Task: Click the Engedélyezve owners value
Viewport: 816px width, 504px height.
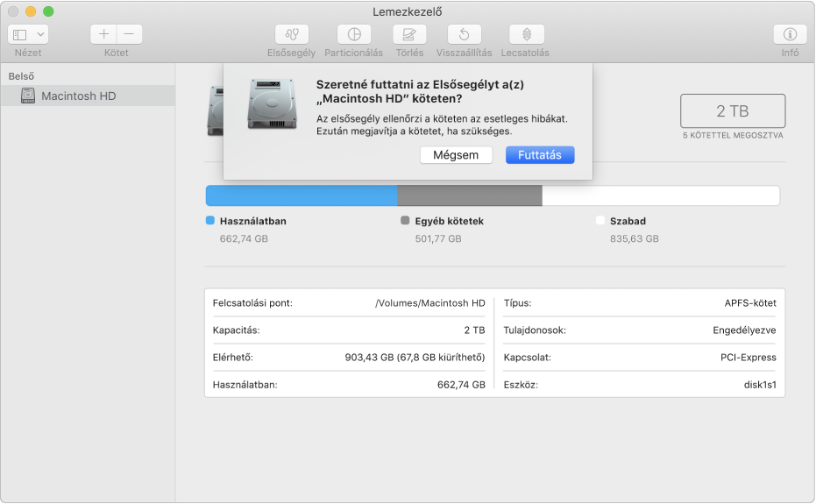Action: (x=744, y=330)
